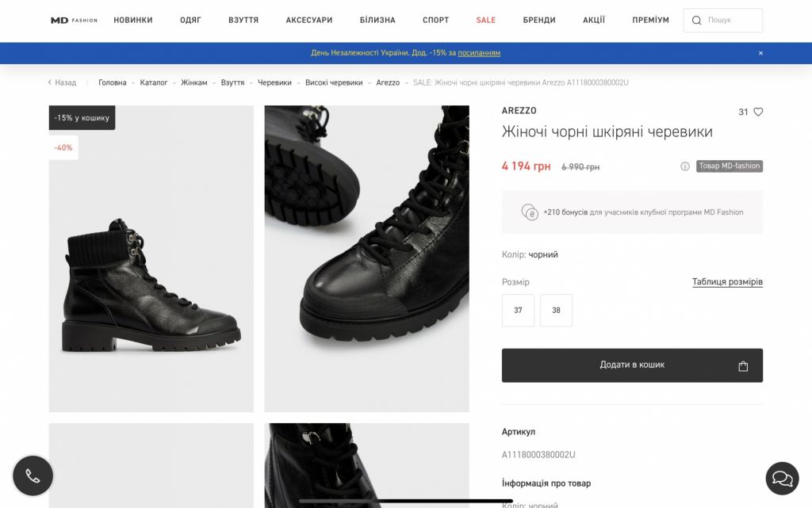Click the Arezzo brand name above title
Viewport: 812px width, 508px height.
coord(519,111)
